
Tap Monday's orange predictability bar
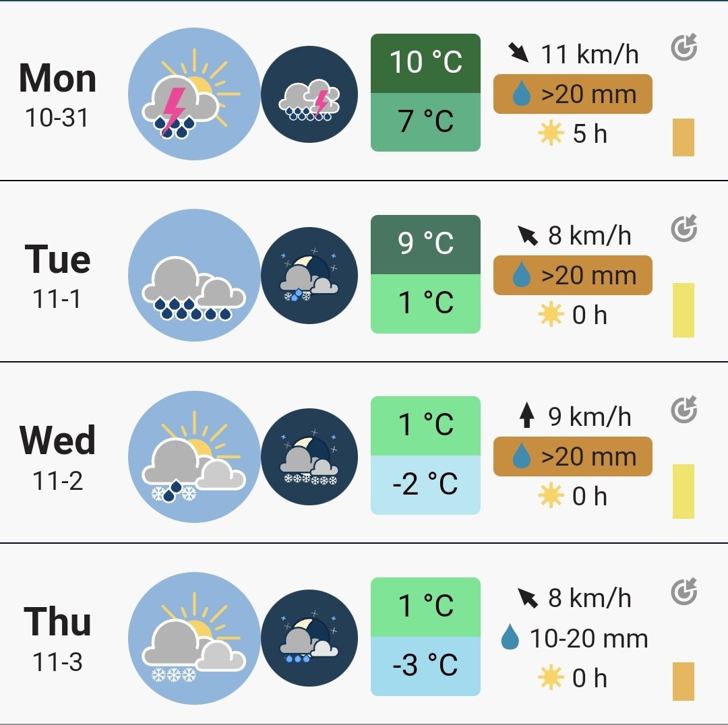684,137
